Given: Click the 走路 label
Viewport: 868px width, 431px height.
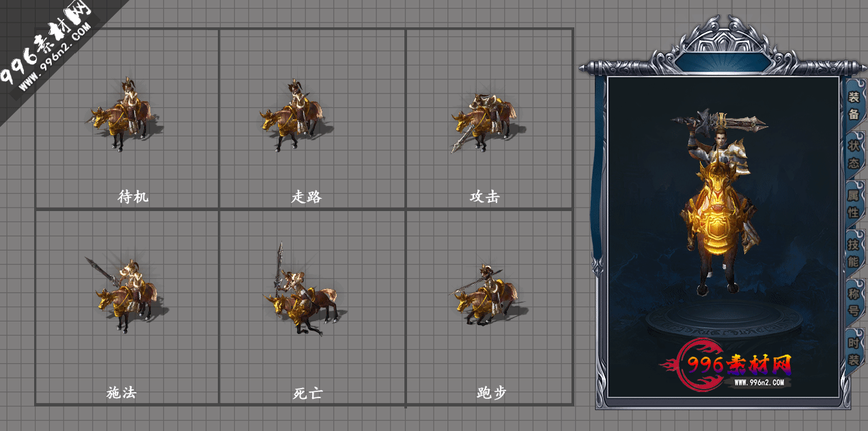Looking at the screenshot, I should click(x=307, y=197).
